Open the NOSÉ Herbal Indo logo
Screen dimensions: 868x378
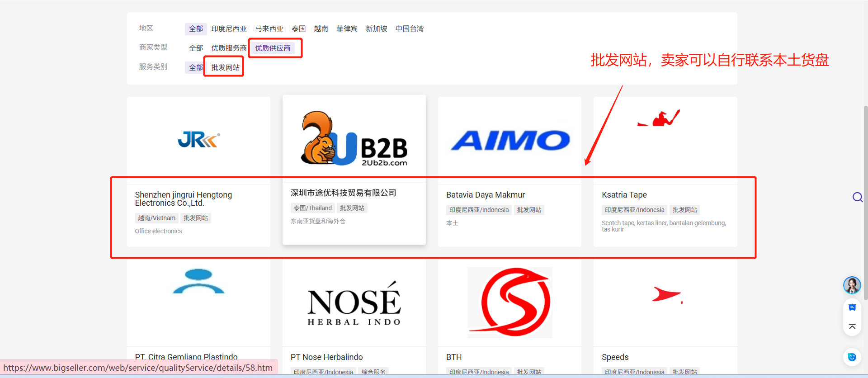(354, 303)
